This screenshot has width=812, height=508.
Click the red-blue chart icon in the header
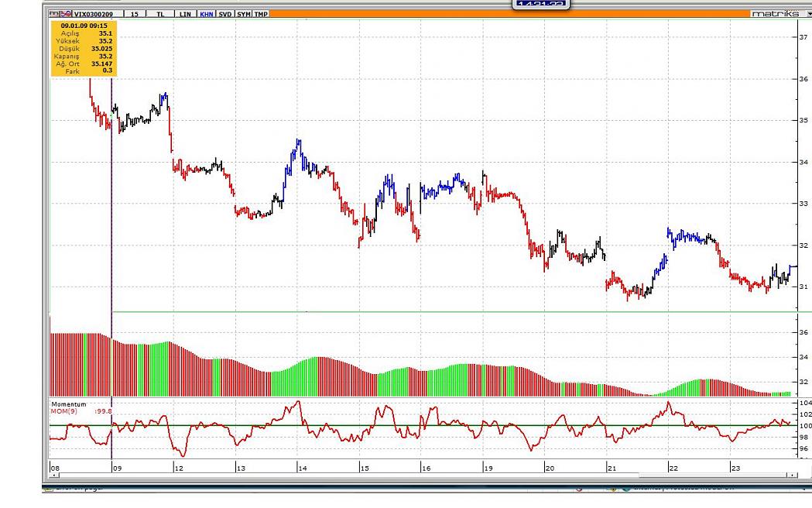(66, 14)
